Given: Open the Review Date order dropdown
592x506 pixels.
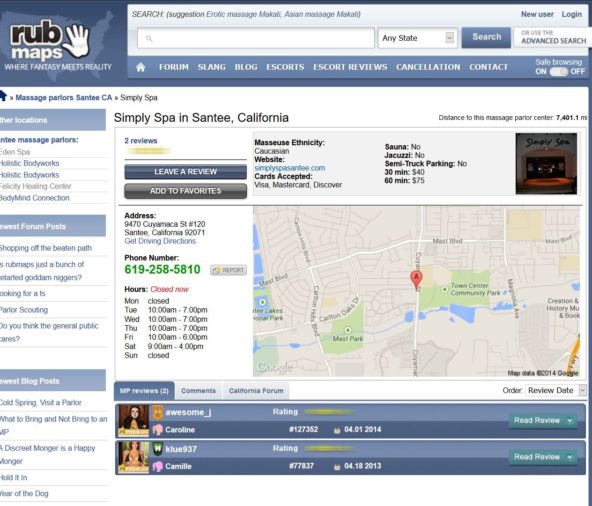Looking at the screenshot, I should (556, 390).
